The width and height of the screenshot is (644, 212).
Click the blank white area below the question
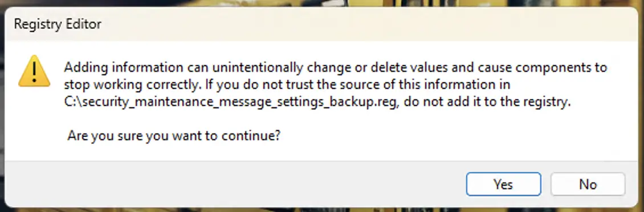coord(320,152)
